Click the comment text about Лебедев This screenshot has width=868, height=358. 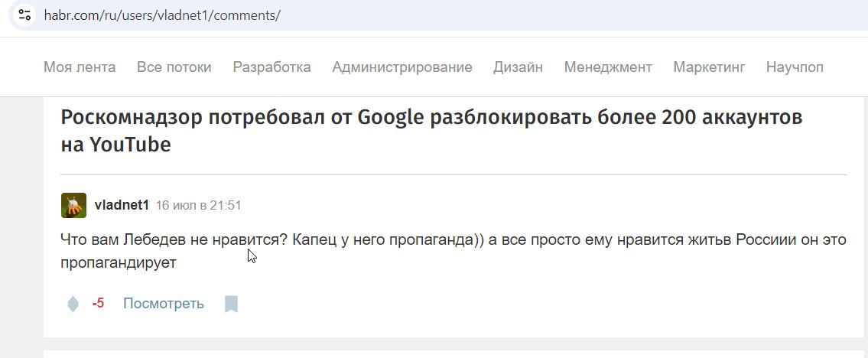click(x=454, y=252)
